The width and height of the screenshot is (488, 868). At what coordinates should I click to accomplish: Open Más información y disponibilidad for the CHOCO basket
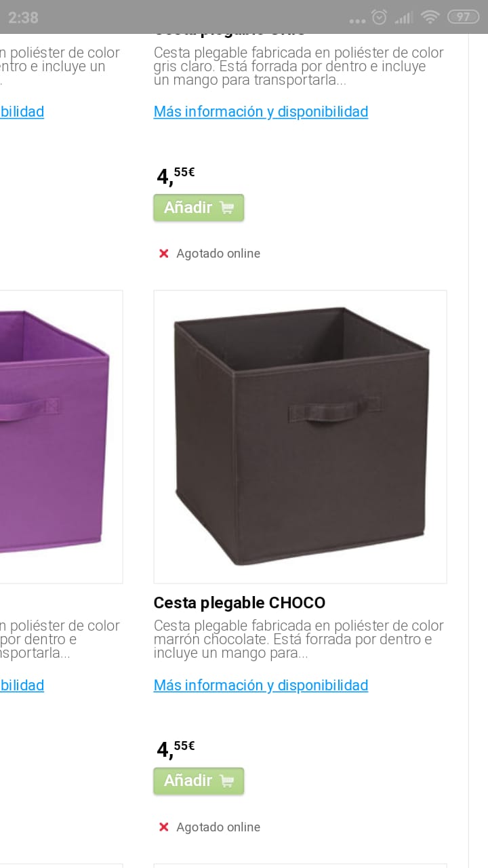[261, 686]
